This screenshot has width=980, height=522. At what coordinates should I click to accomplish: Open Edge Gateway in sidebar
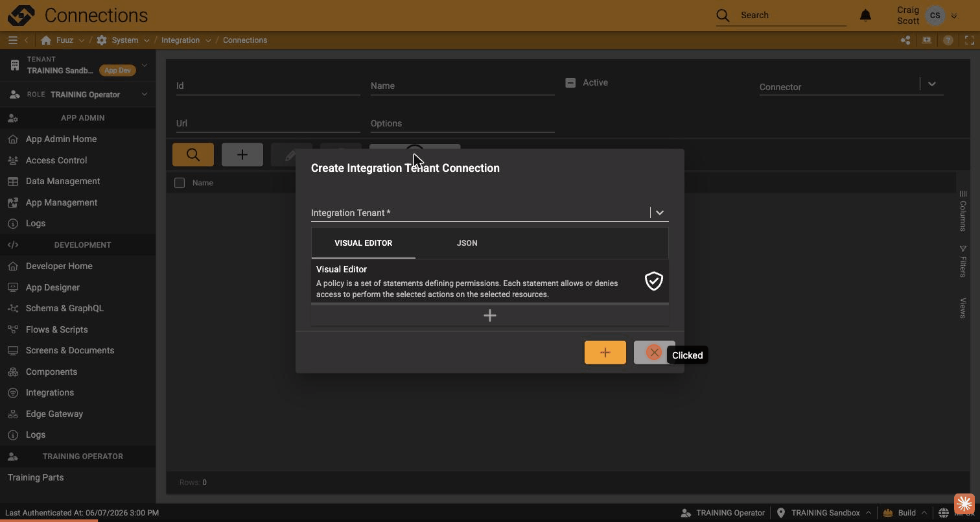coord(54,414)
